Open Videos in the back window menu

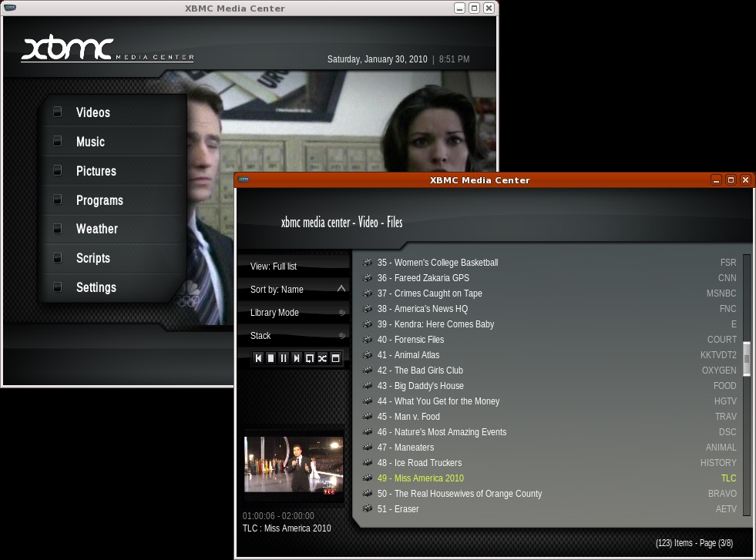112,112
